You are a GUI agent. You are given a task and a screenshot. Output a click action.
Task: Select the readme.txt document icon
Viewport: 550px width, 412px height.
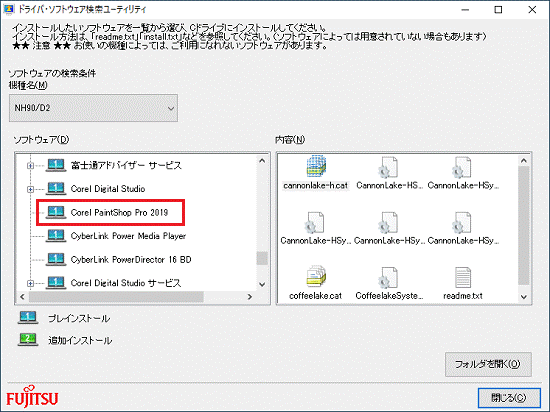(463, 277)
